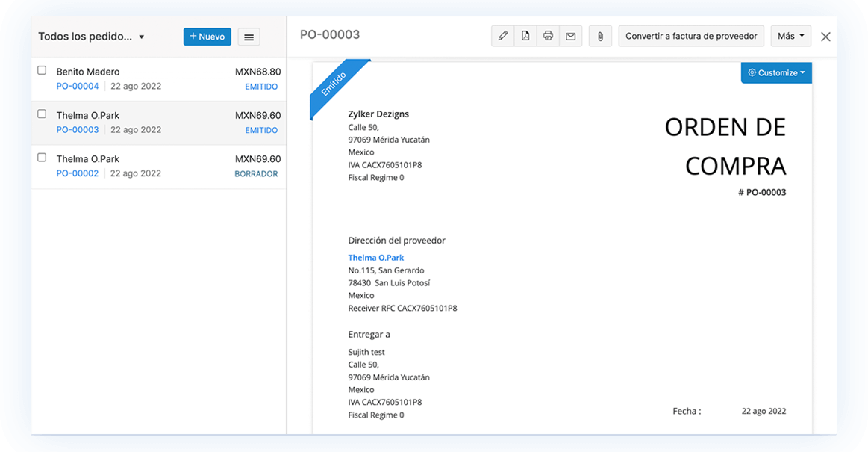This screenshot has width=868, height=452.
Task: Close the PO-00003 detail panel
Action: tap(825, 36)
